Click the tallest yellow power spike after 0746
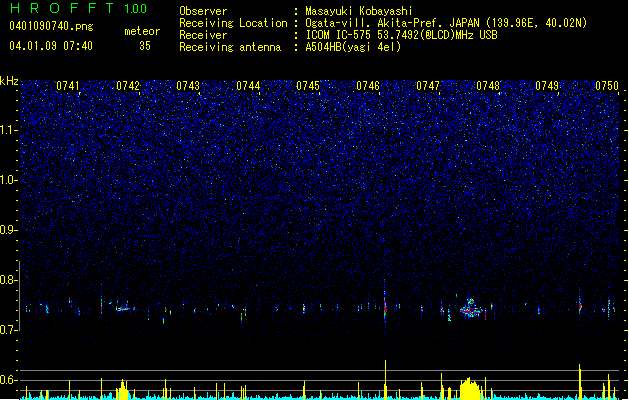The width and height of the screenshot is (629, 400). [386, 380]
